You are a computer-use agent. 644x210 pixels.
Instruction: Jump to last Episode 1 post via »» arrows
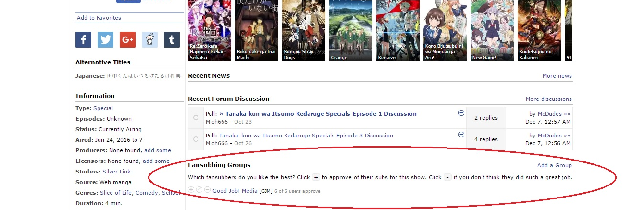click(567, 114)
